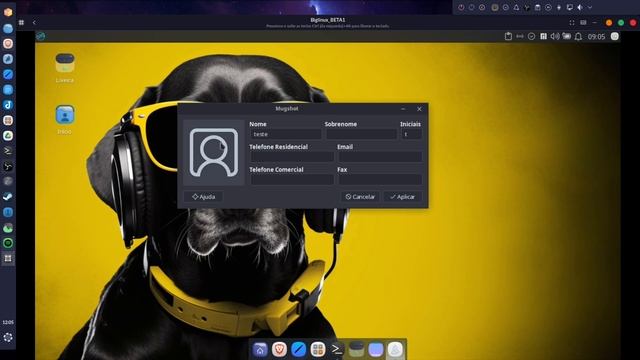Minimize the Mugshot dialog
Screen dimensions: 640x360
403,109
